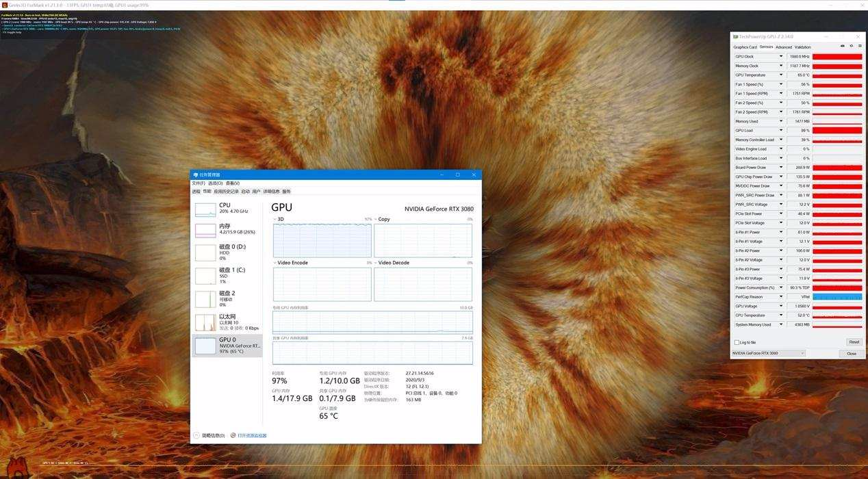Click the Resource Monitor icon in Task Manager
Viewport: 868px width, 479px height.
(233, 435)
